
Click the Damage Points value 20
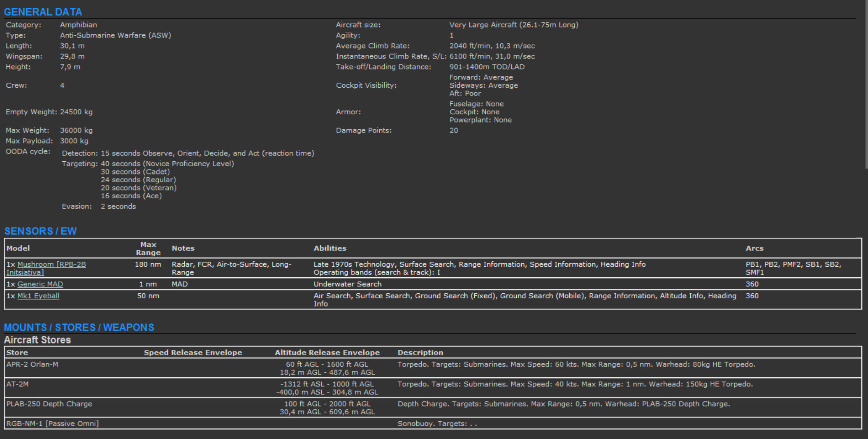tap(454, 130)
